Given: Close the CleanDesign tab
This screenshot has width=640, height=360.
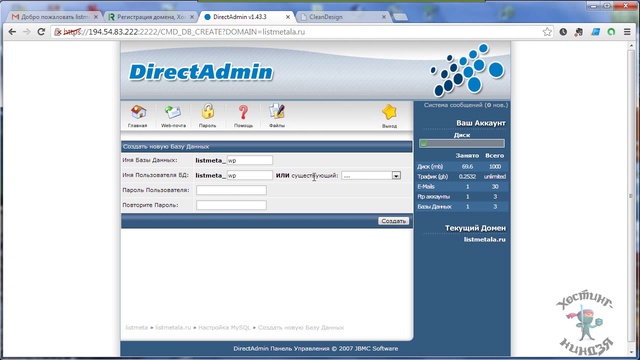Looking at the screenshot, I should [384, 17].
